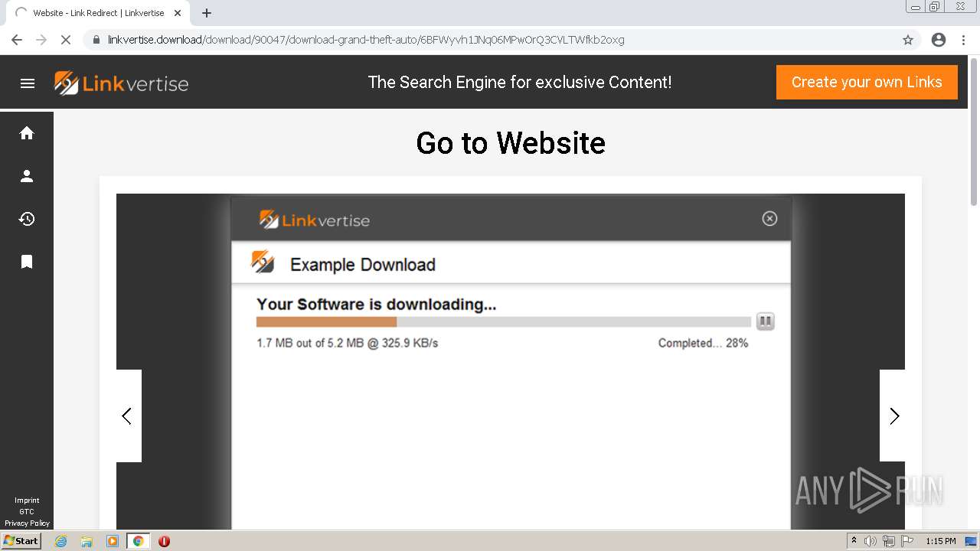Viewport: 980px width, 551px height.
Task: Open the Home icon in sidebar
Action: click(x=27, y=133)
